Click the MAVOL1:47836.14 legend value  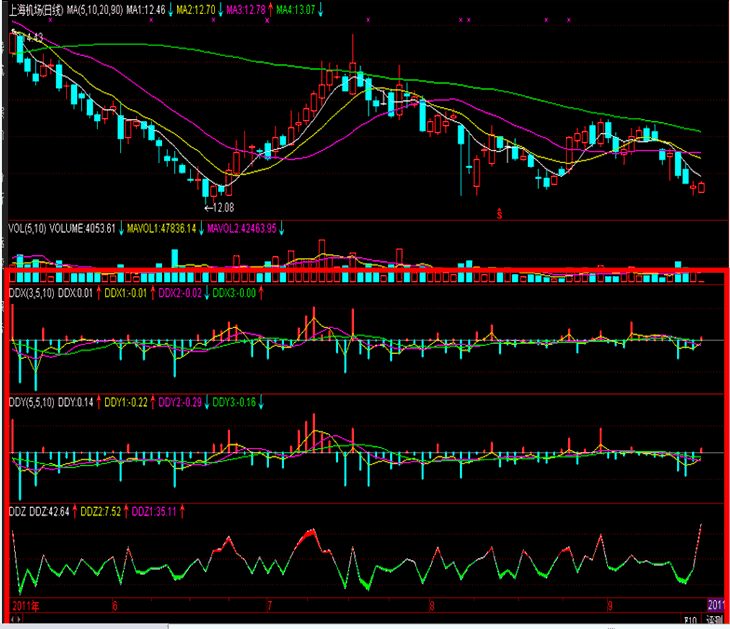point(163,228)
